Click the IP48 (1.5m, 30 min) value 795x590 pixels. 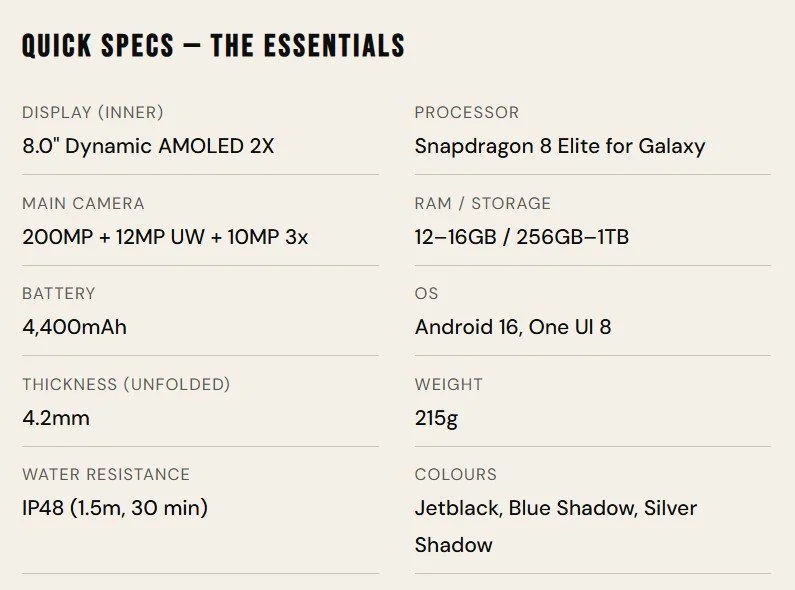[115, 508]
